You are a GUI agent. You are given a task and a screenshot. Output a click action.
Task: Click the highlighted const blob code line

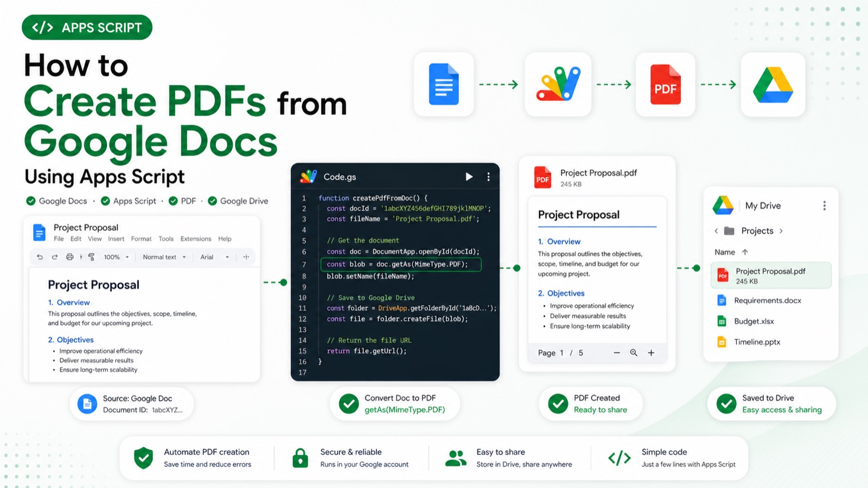point(401,264)
